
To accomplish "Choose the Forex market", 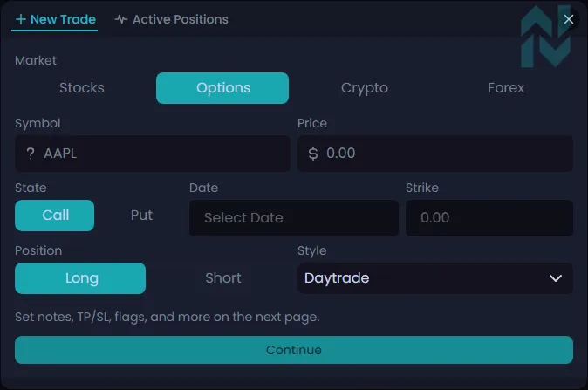I will point(506,88).
